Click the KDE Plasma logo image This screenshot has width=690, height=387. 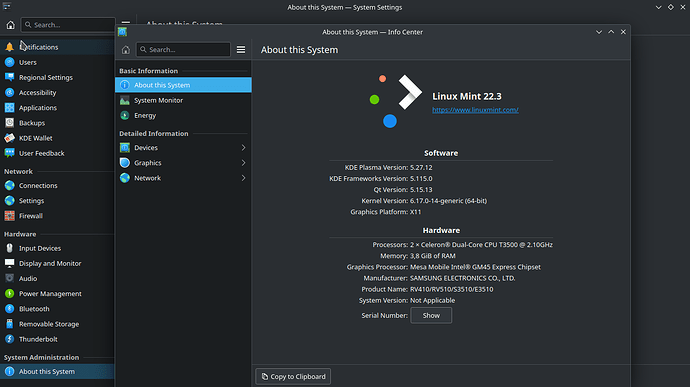click(x=395, y=101)
